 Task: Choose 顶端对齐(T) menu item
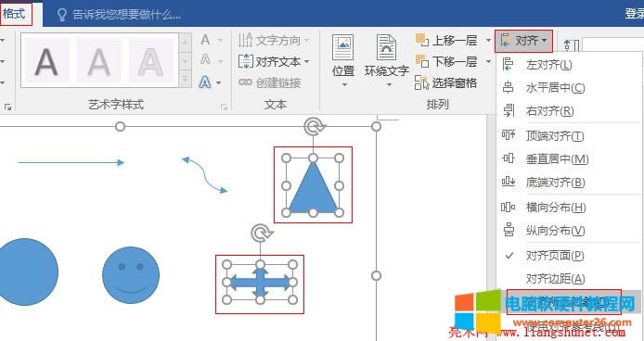pos(569,135)
